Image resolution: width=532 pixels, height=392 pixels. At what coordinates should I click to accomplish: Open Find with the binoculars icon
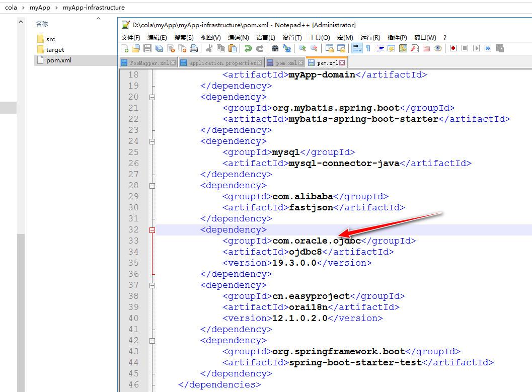point(275,48)
